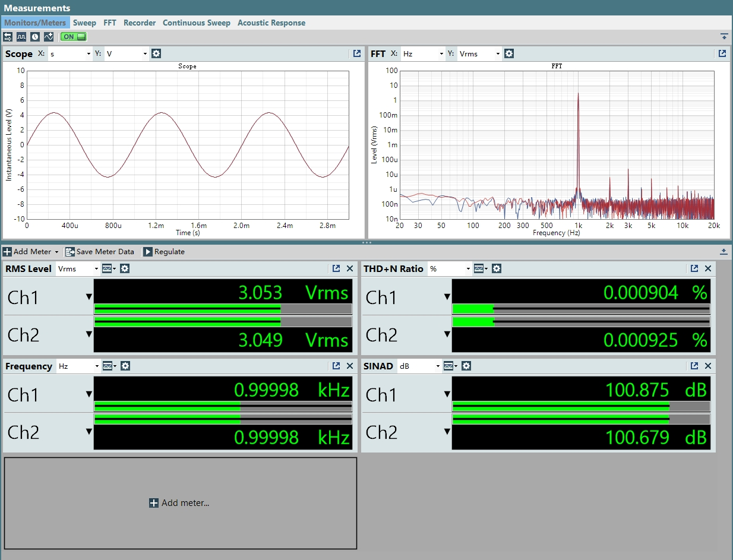Toggle the oscilloscope waveform toolbar icon

pos(21,37)
